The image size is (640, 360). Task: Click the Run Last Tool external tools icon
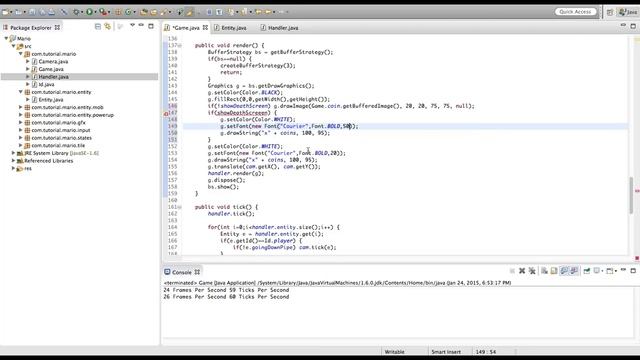coord(103,12)
